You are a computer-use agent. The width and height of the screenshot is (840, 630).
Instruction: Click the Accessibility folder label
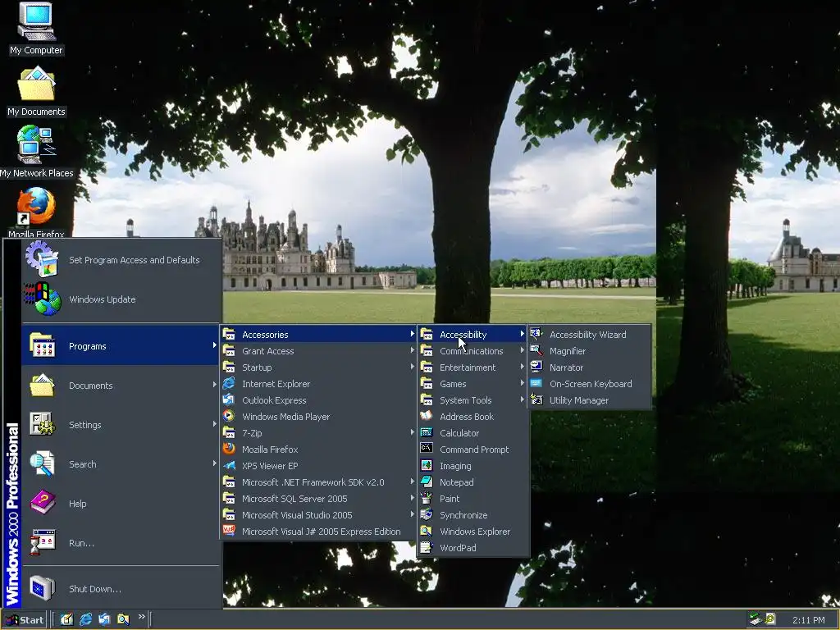(x=463, y=335)
